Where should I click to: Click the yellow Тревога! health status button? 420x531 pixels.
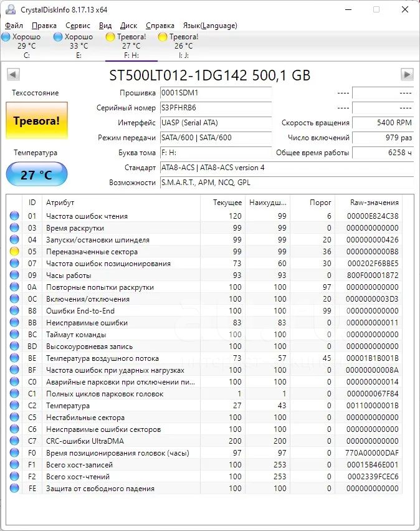click(x=37, y=120)
